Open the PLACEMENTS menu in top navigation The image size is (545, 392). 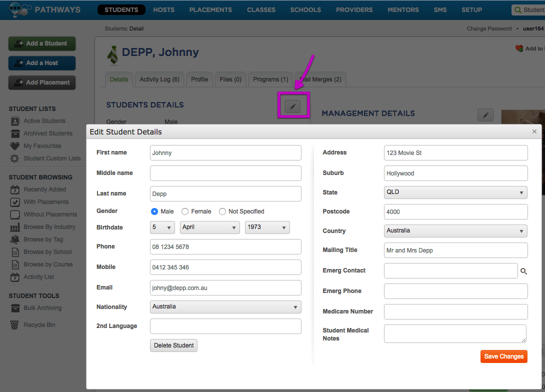coord(210,10)
